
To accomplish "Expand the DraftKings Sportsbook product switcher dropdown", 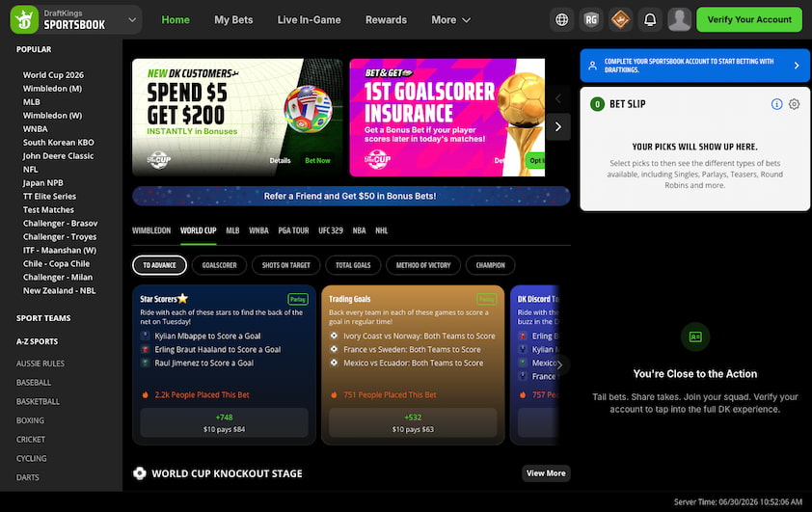I will [x=132, y=19].
